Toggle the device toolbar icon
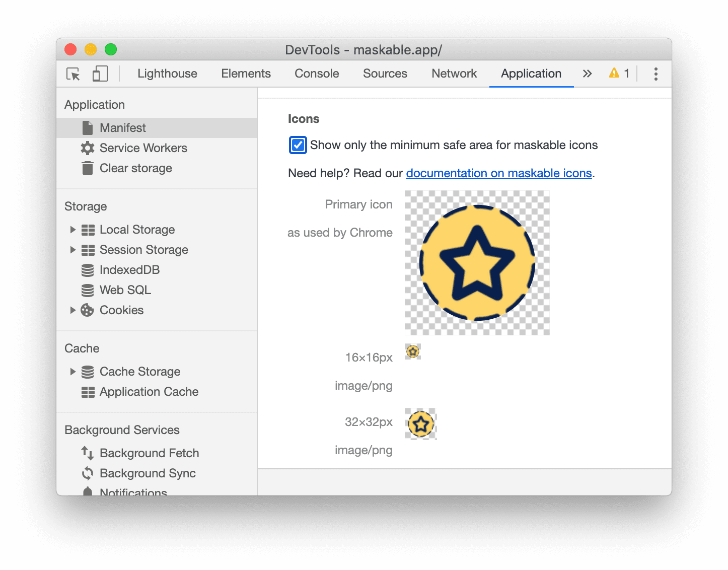The image size is (728, 570). (x=100, y=74)
